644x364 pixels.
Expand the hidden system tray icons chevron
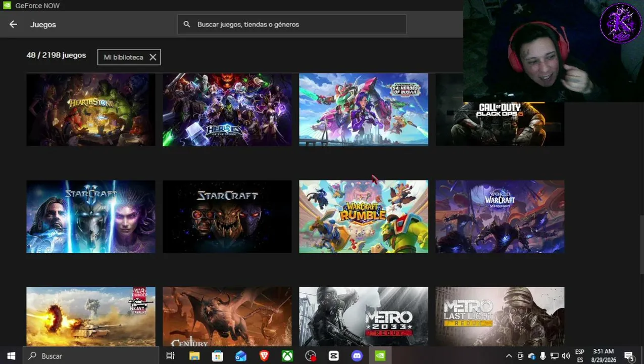(x=509, y=356)
